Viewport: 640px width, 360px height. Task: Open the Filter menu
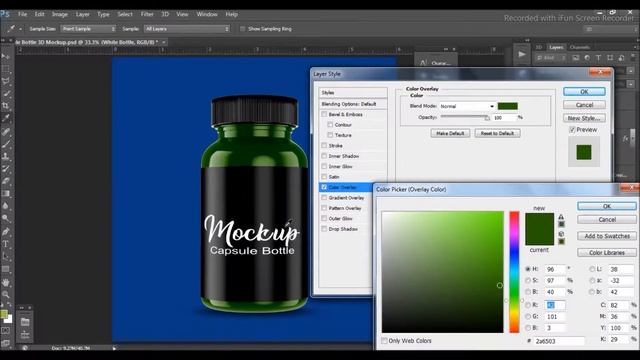coord(147,14)
